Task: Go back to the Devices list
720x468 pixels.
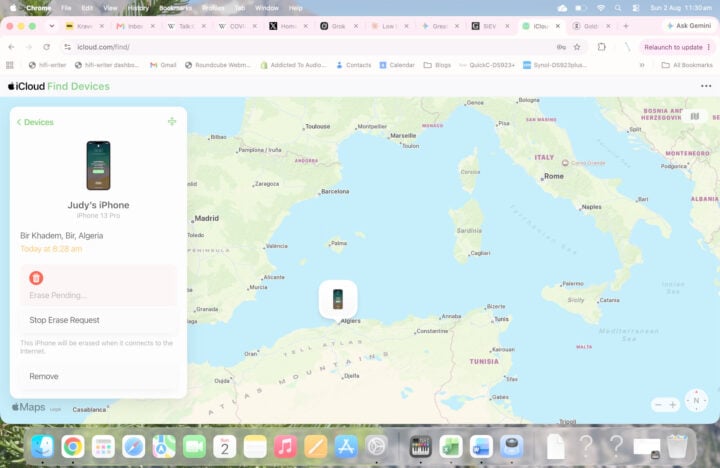Action: [35, 122]
